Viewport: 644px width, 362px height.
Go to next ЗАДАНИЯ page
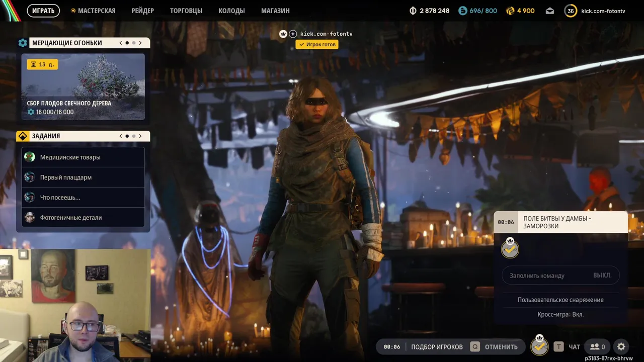coord(140,136)
